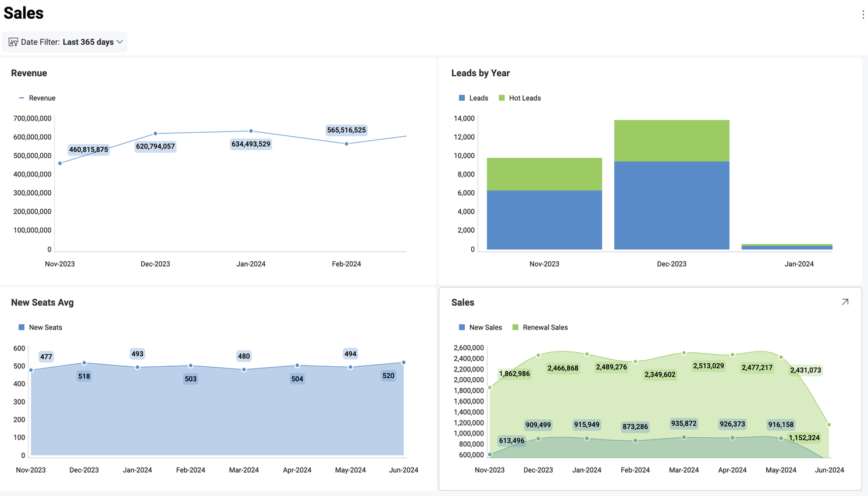The height and width of the screenshot is (496, 868).
Task: Select the 477 new seats label
Action: [46, 357]
